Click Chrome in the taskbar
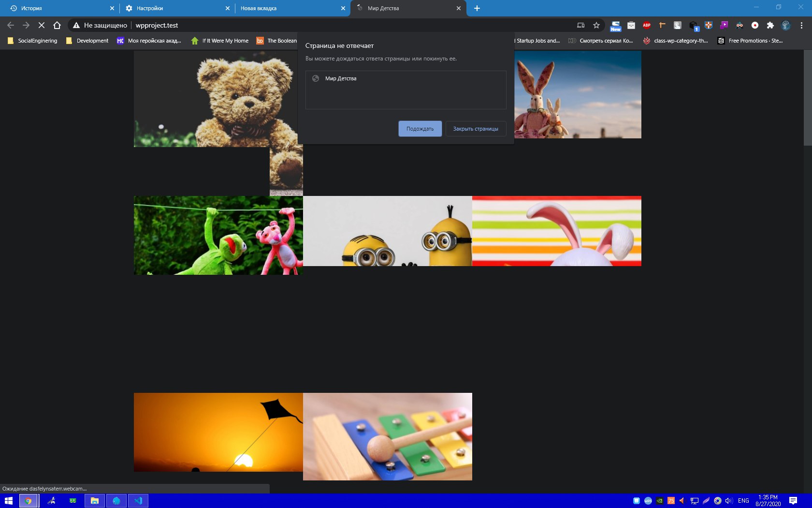812x508 pixels. [29, 501]
